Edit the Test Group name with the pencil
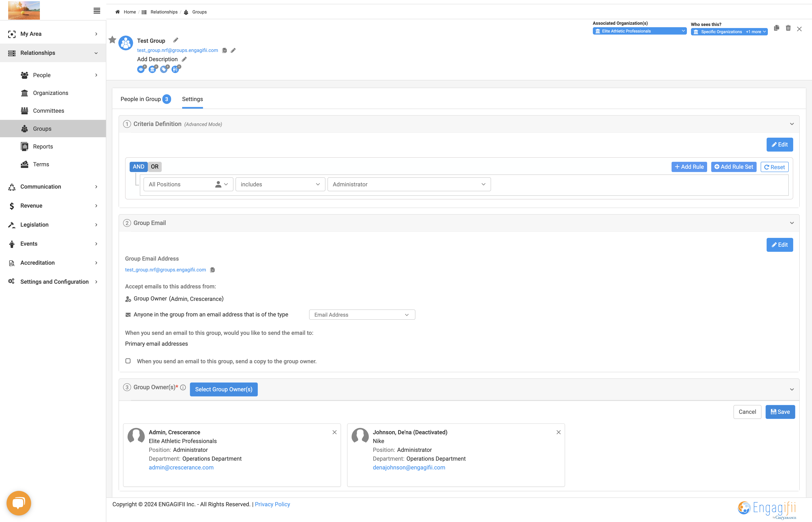The height and width of the screenshot is (522, 812). [175, 40]
